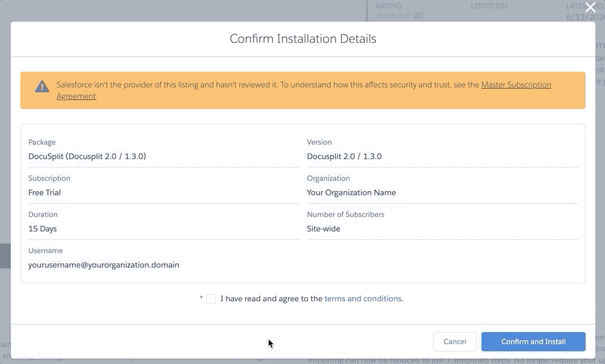Click the Organization field label

(328, 178)
